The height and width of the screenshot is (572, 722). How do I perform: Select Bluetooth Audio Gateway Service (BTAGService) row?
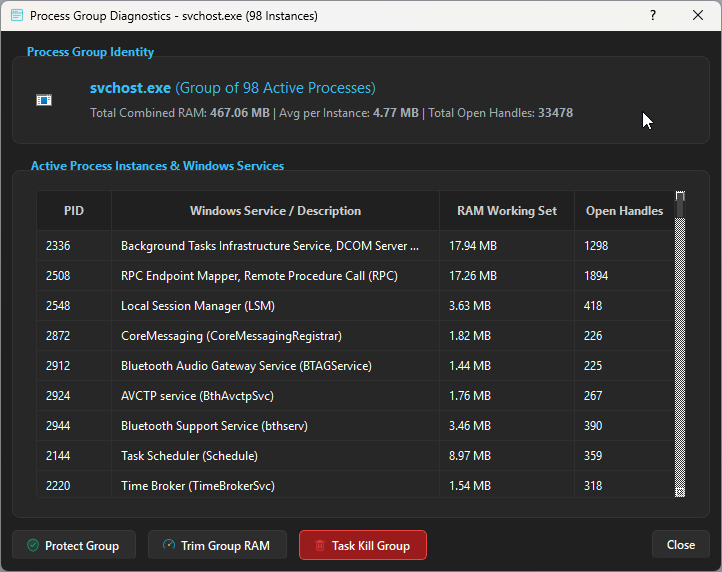(355, 365)
